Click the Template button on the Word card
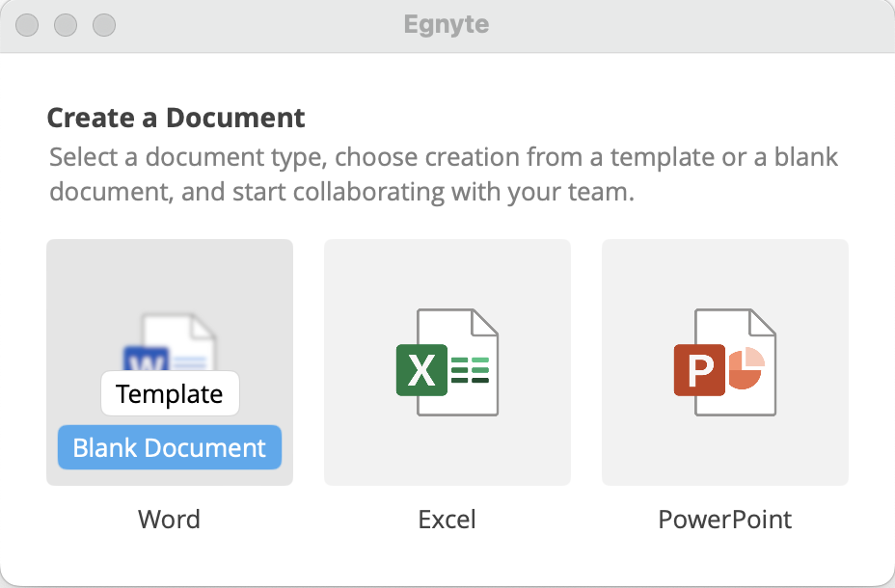This screenshot has width=895, height=588. (x=170, y=393)
